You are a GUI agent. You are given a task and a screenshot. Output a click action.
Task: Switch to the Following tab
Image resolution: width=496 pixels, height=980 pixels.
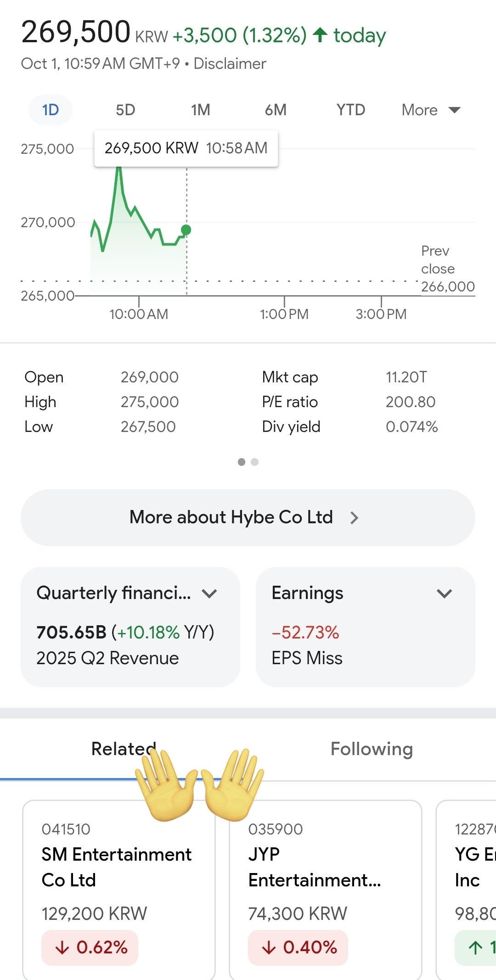(372, 749)
